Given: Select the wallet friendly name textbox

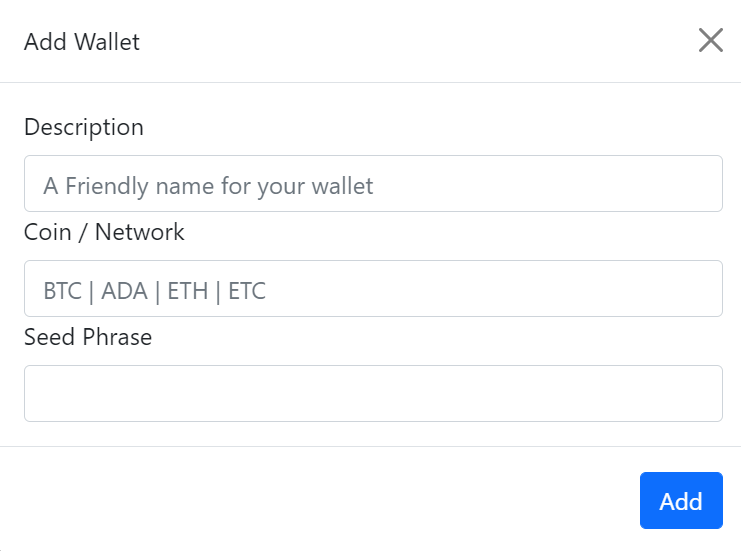Looking at the screenshot, I should point(373,184).
